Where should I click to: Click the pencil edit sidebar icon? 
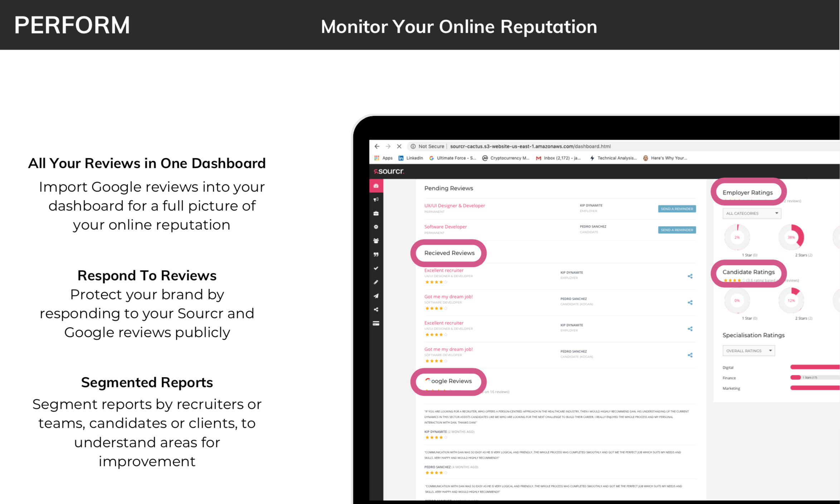[376, 282]
